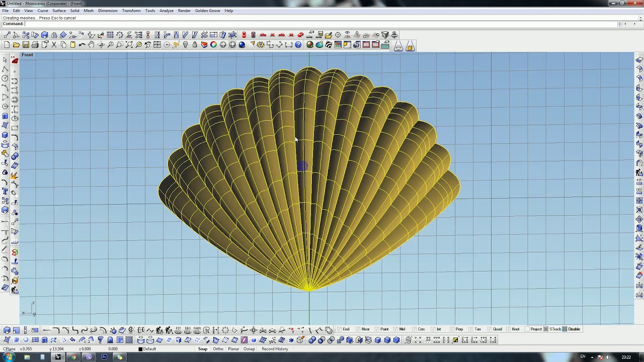Image resolution: width=644 pixels, height=362 pixels.
Task: Open the Curve menu
Action: [x=43, y=11]
